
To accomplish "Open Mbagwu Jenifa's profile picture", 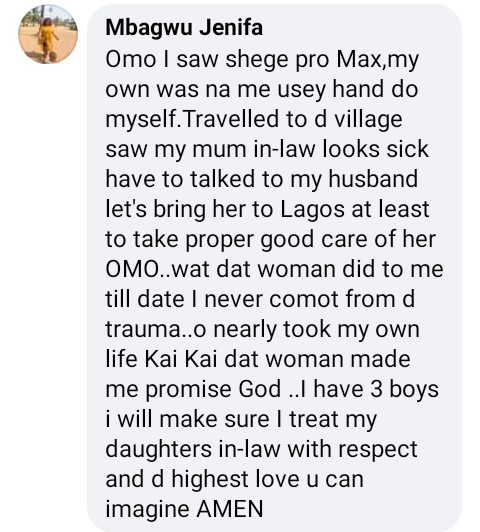I will pyautogui.click(x=48, y=34).
